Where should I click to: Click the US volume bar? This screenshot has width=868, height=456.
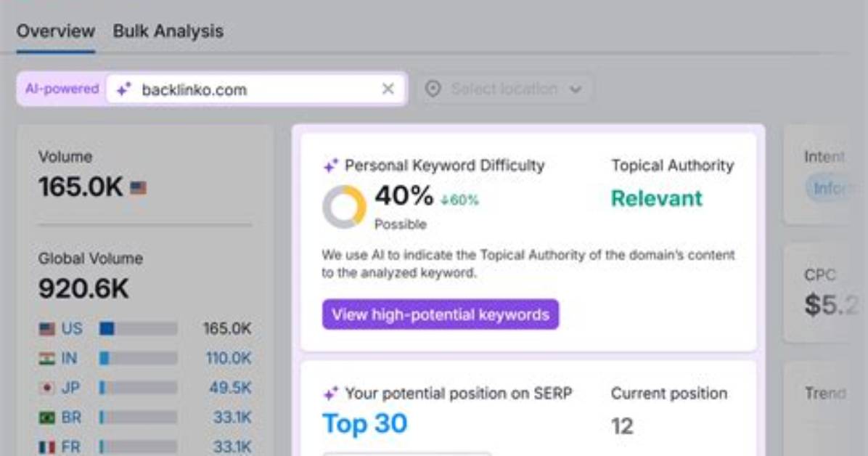[x=138, y=328]
